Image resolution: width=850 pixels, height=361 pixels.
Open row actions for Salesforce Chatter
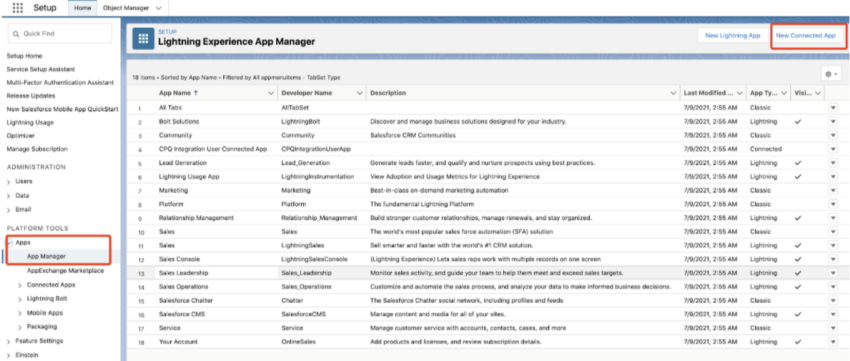(x=833, y=300)
